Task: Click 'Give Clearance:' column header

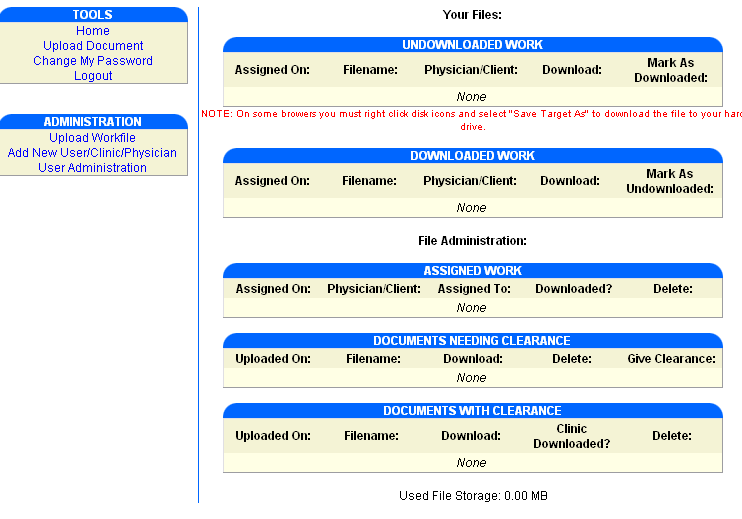Action: click(x=671, y=359)
